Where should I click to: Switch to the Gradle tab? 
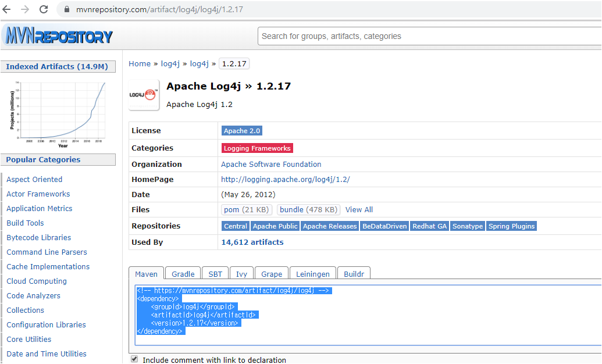183,274
